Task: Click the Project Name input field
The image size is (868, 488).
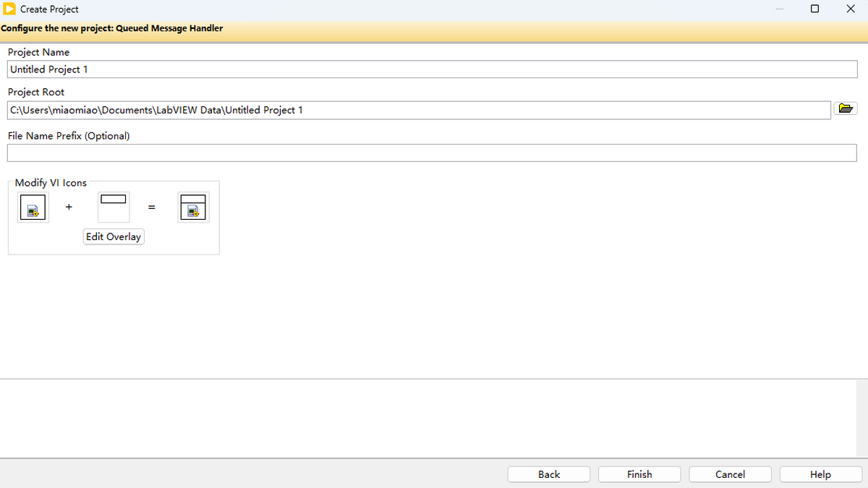Action: point(432,69)
